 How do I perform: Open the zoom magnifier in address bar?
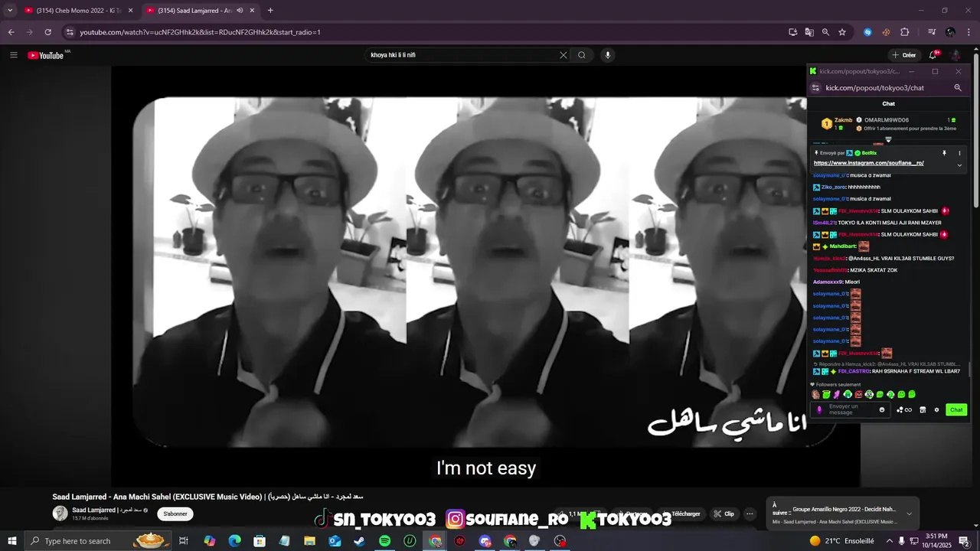click(825, 32)
